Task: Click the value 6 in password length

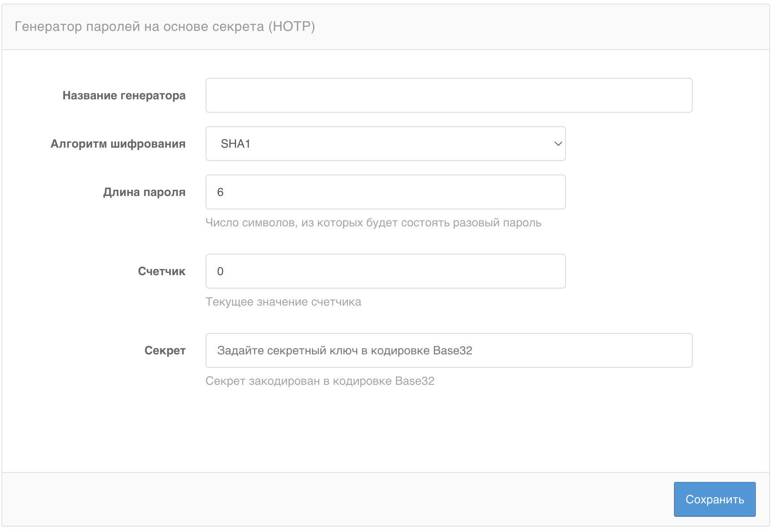Action: pos(220,192)
